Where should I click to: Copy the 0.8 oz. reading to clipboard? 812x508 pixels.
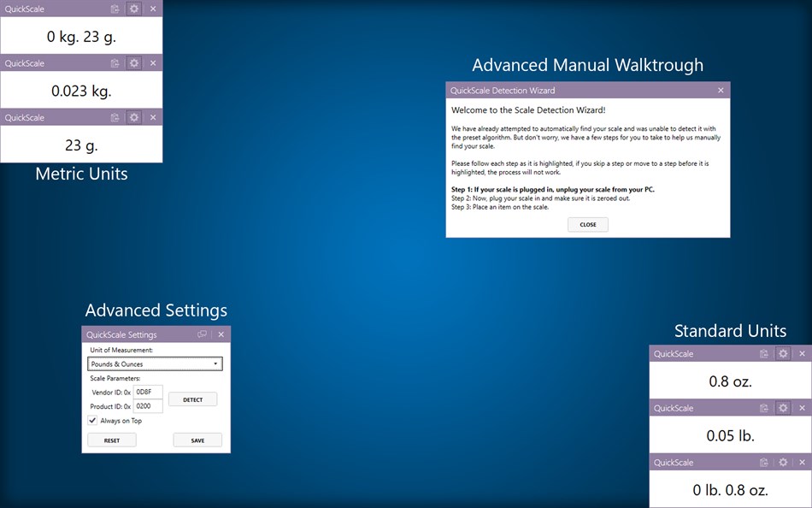(x=765, y=353)
